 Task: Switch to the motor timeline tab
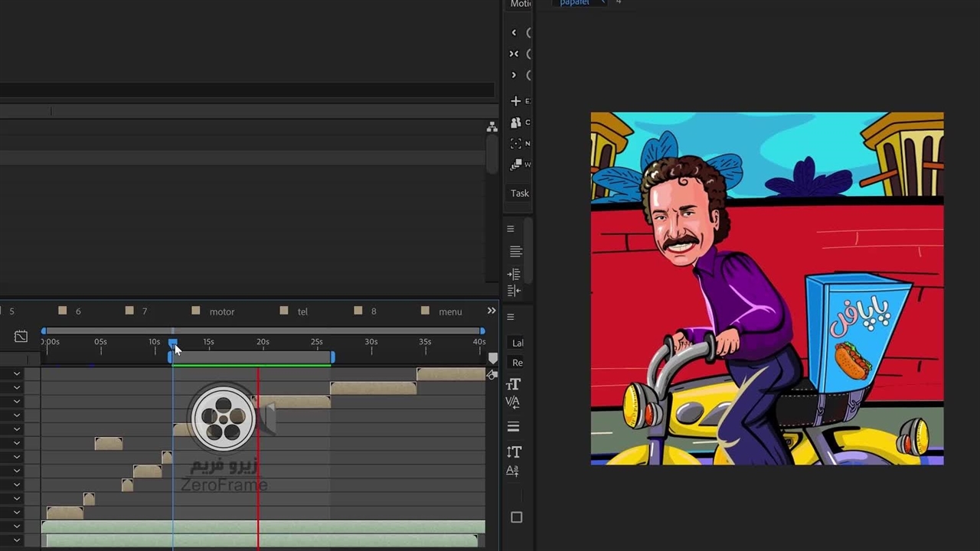(x=221, y=311)
